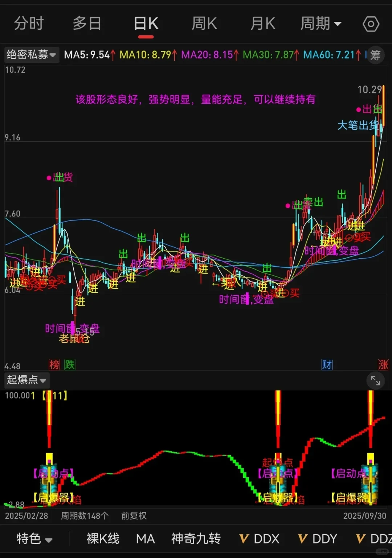Open the target/settings icon top right
This screenshot has width=392, height=558.
(371, 24)
